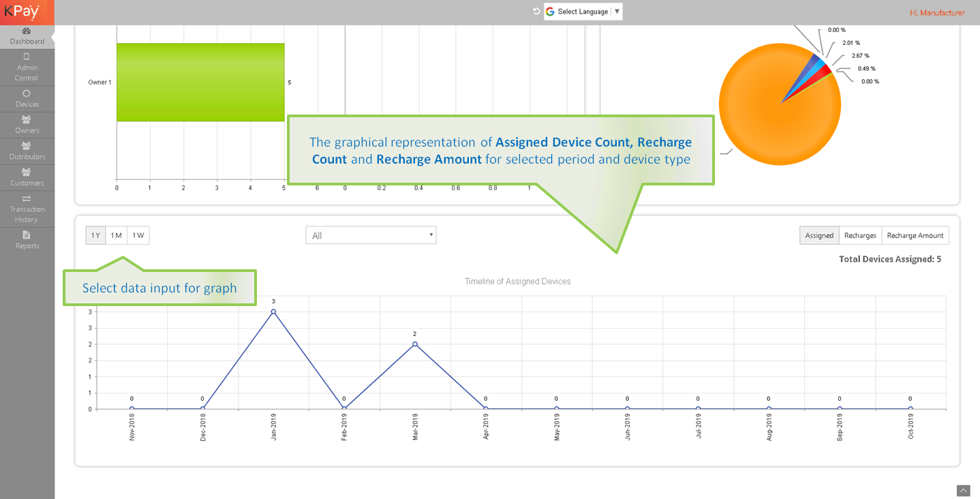Open Distributors sidebar icon

click(x=27, y=146)
